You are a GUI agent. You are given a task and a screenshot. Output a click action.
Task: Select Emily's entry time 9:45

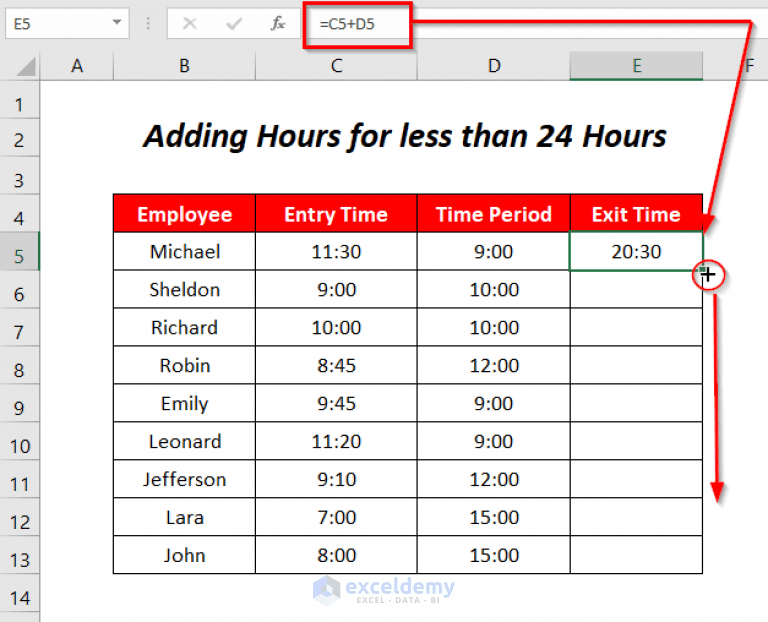point(336,403)
